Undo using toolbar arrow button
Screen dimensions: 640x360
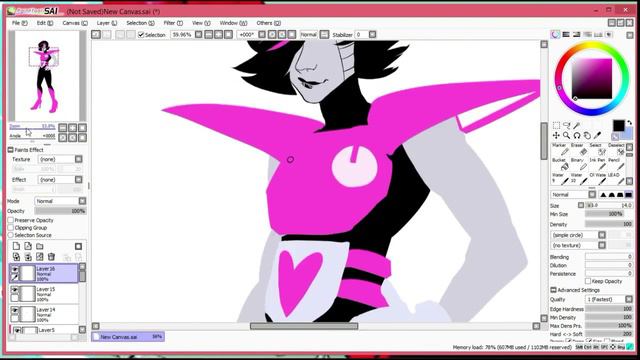(x=96, y=35)
